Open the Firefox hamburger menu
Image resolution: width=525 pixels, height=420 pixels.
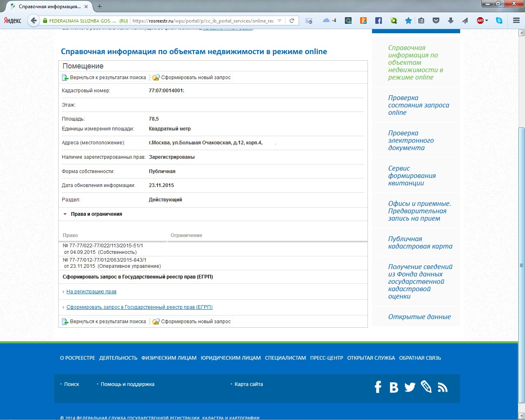coord(516,21)
